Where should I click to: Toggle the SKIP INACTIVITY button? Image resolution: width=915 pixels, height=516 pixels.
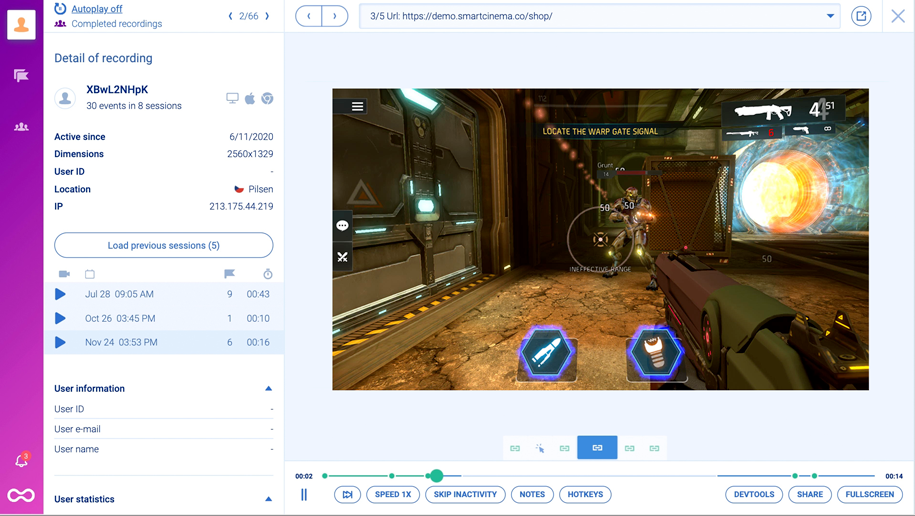465,494
